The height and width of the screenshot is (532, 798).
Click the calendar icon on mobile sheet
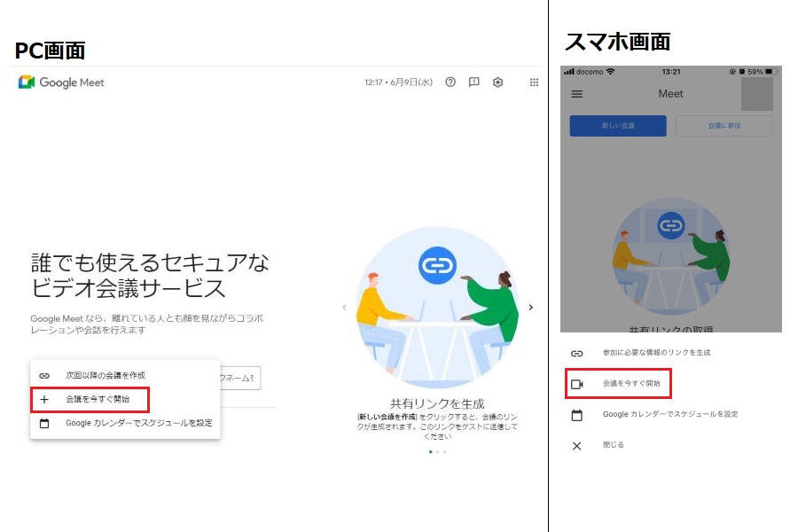(576, 415)
